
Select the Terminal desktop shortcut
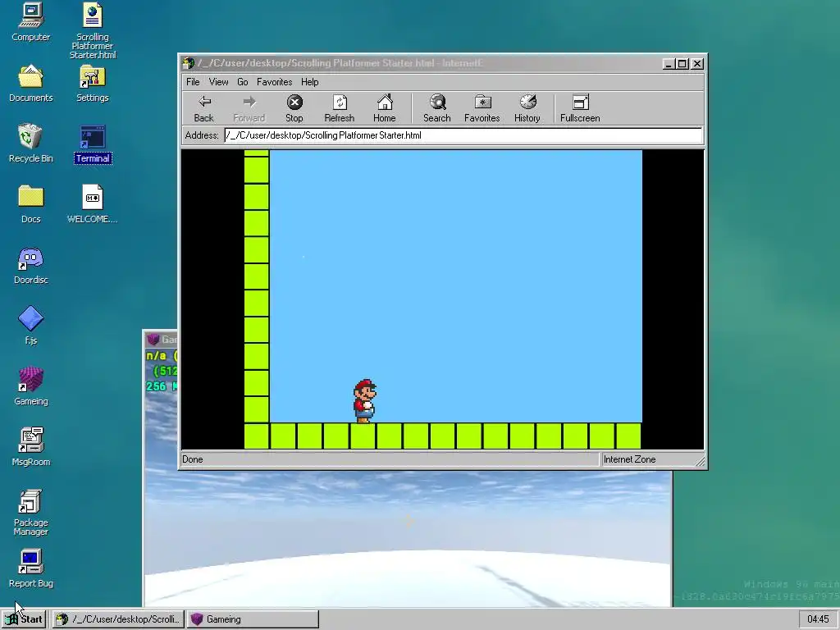coord(93,144)
